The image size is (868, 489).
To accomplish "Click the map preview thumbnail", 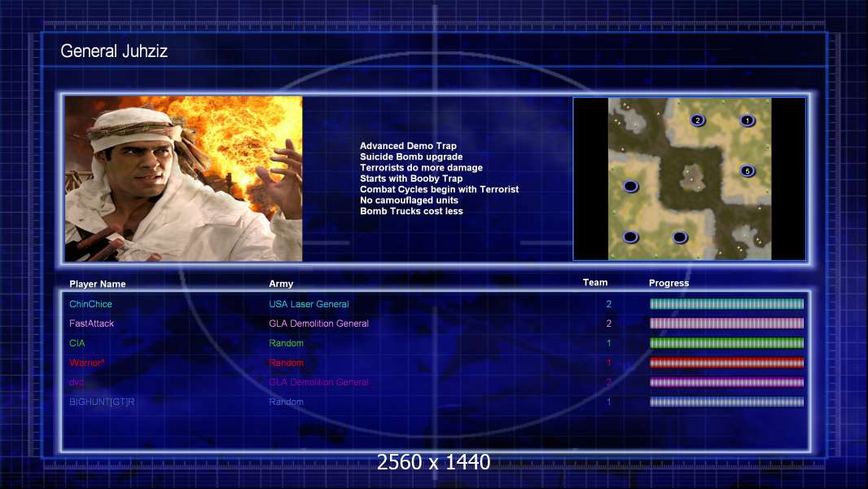I will [x=689, y=178].
